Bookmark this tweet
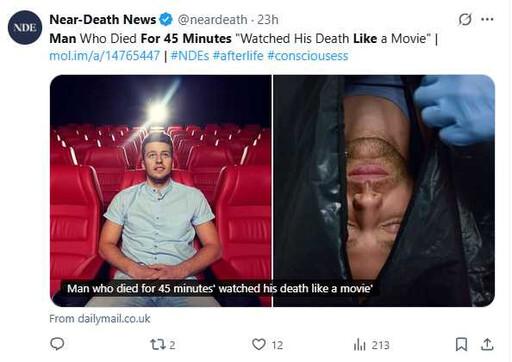 pyautogui.click(x=461, y=344)
